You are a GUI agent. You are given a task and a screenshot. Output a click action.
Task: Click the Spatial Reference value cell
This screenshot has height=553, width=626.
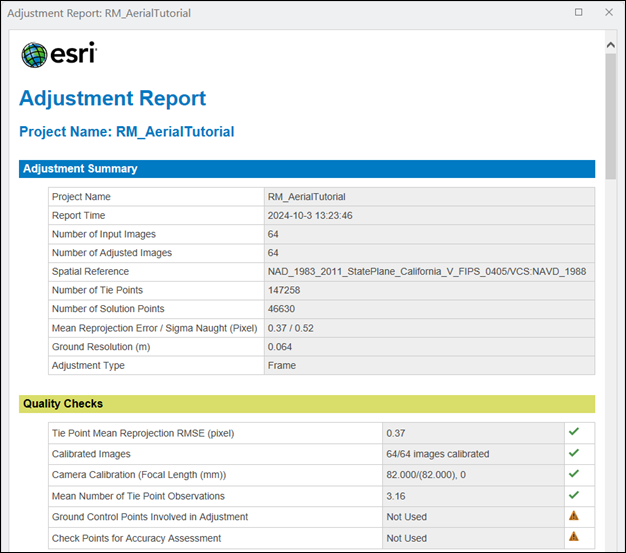tap(429, 272)
